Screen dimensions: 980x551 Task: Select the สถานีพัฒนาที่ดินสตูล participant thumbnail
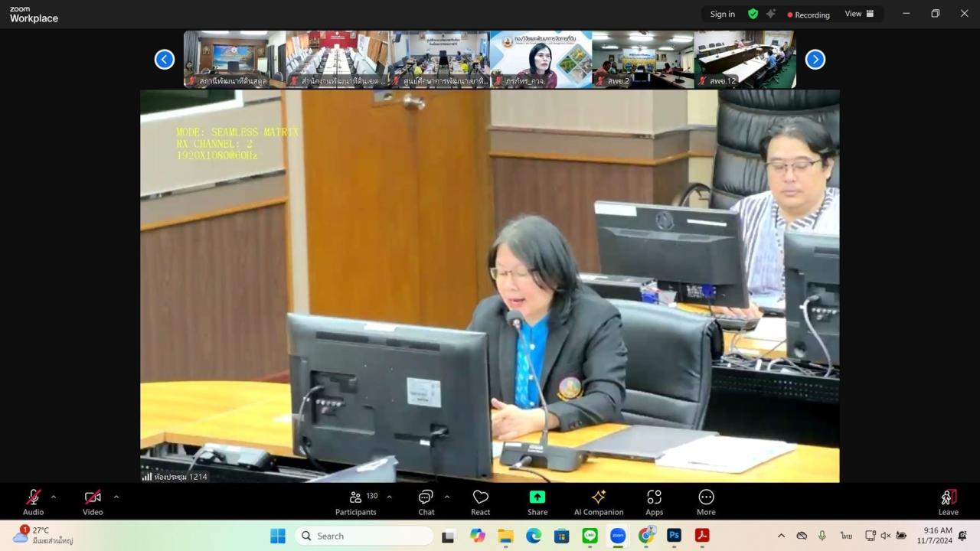tap(234, 60)
